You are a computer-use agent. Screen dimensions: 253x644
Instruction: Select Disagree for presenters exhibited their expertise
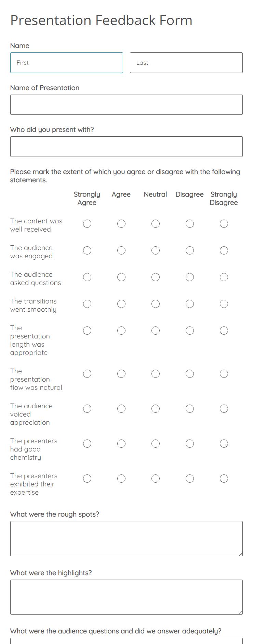(x=190, y=479)
